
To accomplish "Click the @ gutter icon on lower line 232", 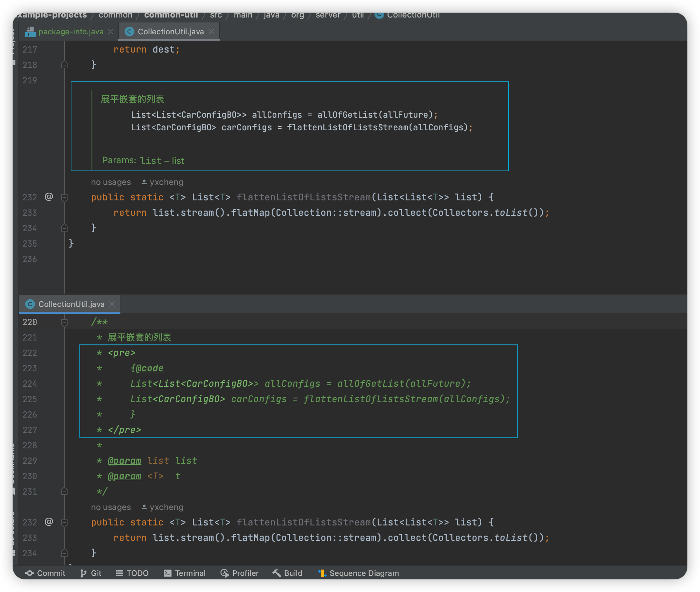I will [49, 522].
